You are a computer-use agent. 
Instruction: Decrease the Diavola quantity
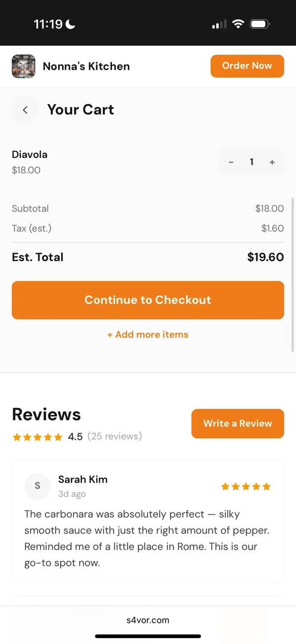(x=231, y=162)
